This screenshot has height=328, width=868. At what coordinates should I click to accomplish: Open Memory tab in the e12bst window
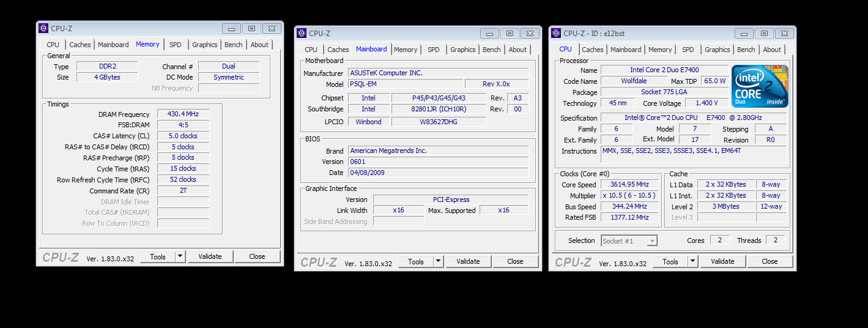point(660,50)
